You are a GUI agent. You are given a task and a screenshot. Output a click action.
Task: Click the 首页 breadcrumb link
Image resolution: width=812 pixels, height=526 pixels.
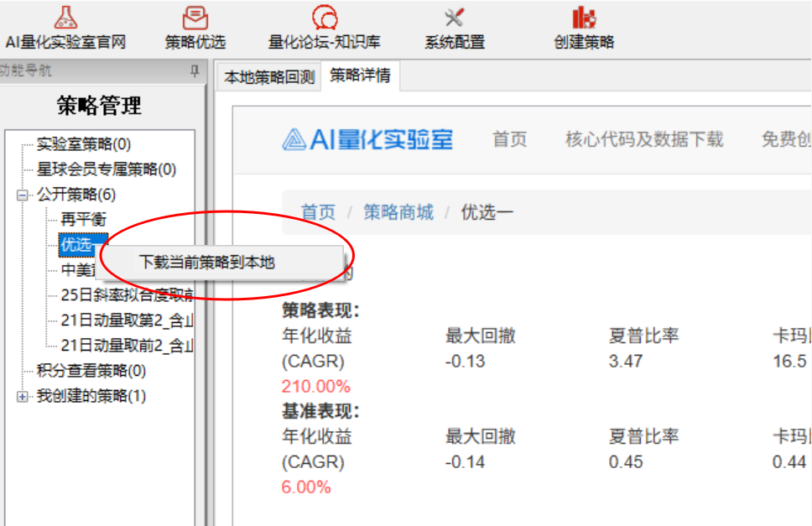tap(318, 212)
